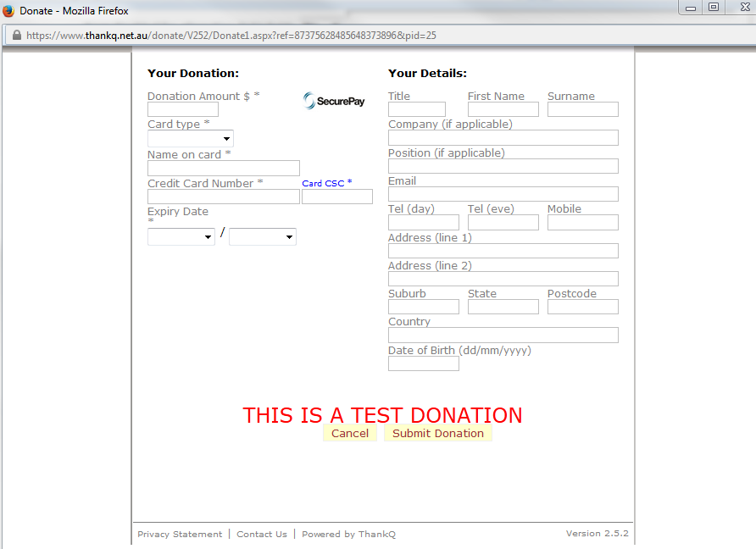
Task: Click into the Name on card field
Action: (x=224, y=168)
